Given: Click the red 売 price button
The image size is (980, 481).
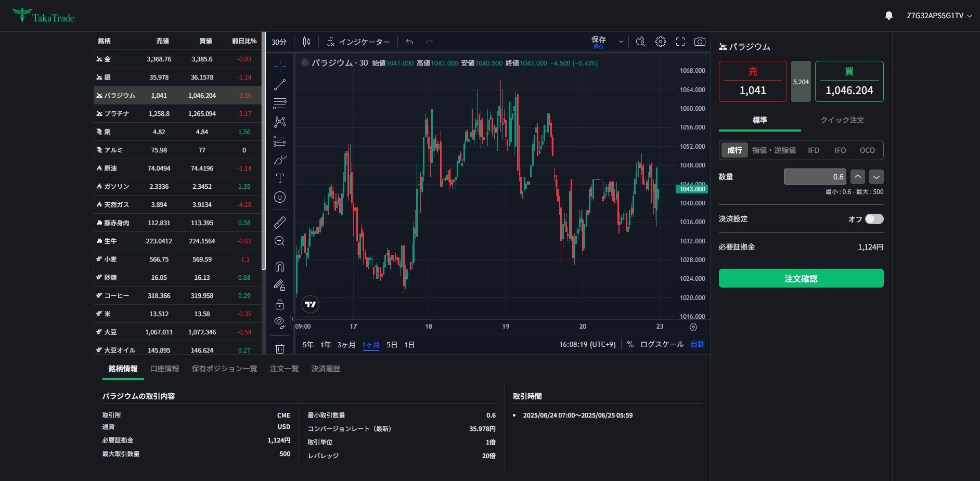Looking at the screenshot, I should [753, 81].
